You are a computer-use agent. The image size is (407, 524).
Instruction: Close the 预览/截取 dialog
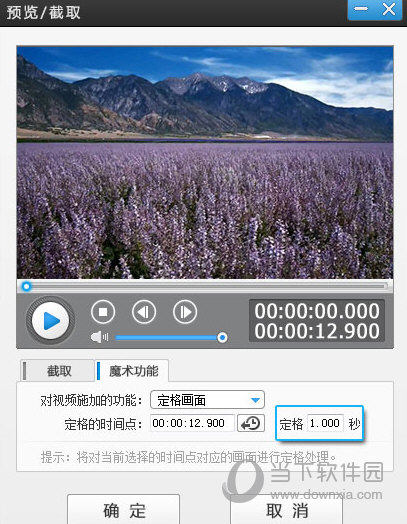pos(389,9)
